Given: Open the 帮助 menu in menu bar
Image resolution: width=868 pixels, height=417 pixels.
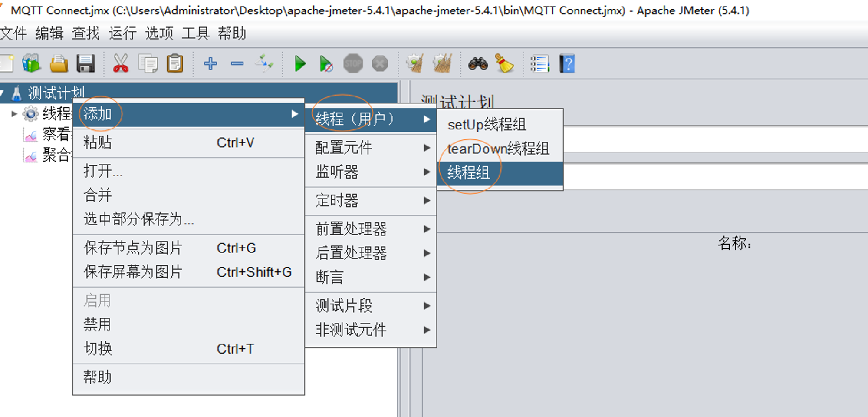Looking at the screenshot, I should point(232,33).
